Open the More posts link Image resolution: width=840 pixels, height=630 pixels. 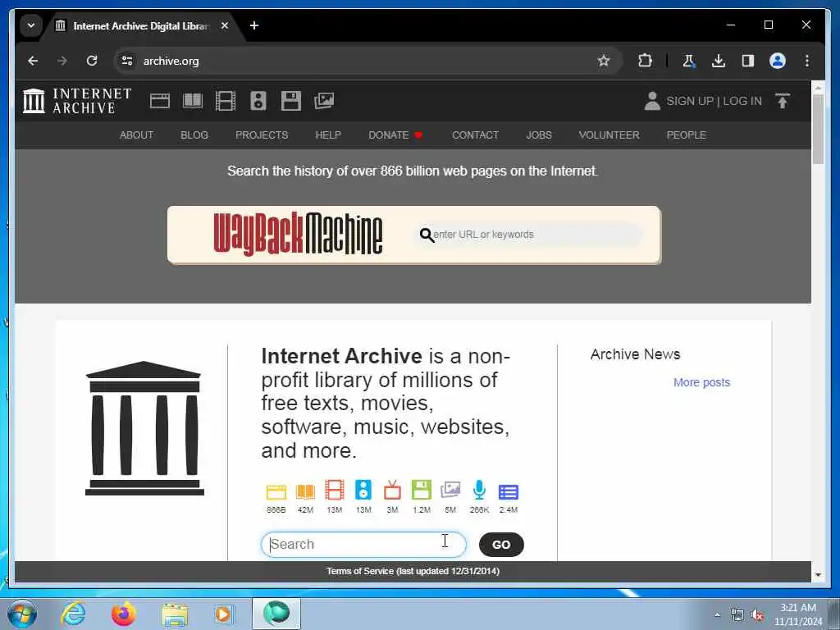[702, 382]
